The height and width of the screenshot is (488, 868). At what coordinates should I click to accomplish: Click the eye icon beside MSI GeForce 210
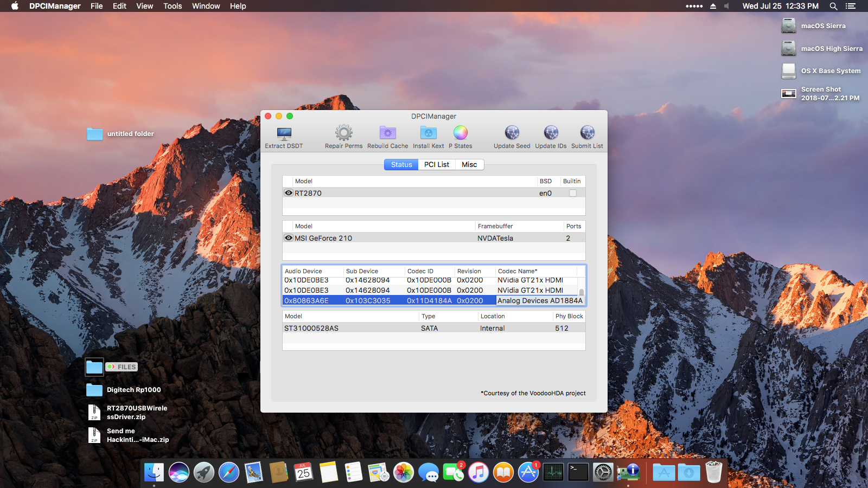pyautogui.click(x=289, y=238)
